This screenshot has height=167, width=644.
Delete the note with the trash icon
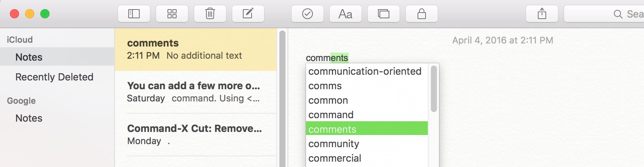click(x=210, y=14)
